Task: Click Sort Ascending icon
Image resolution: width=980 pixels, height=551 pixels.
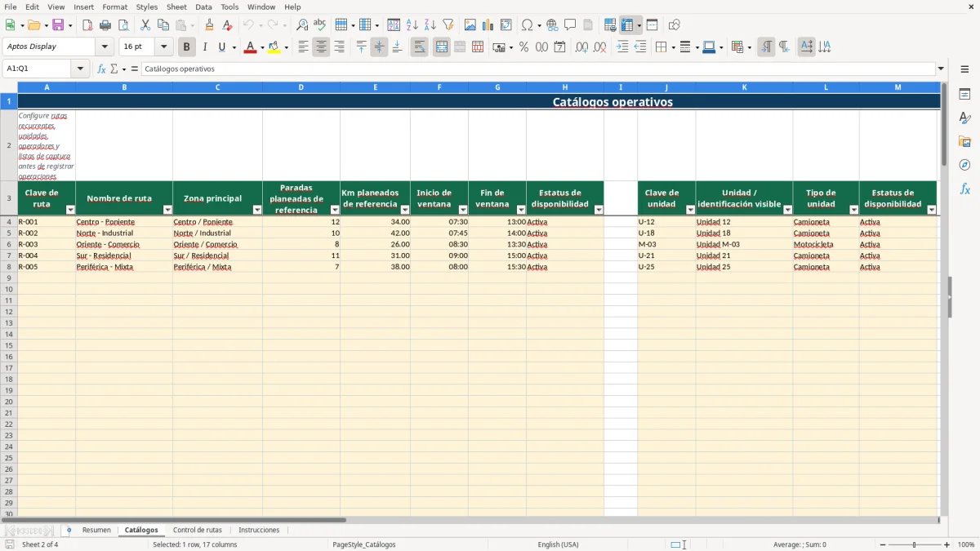Action: click(x=412, y=25)
